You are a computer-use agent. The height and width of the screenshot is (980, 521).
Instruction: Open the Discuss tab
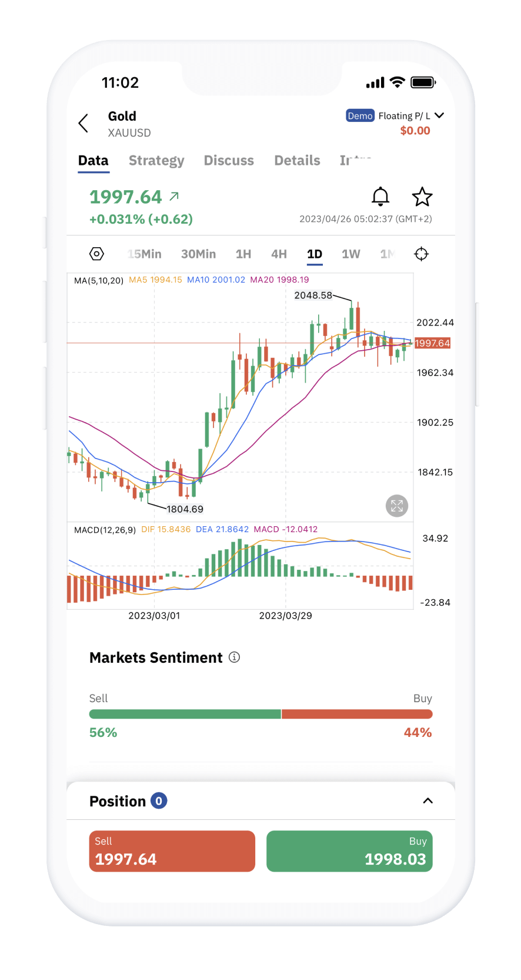229,161
